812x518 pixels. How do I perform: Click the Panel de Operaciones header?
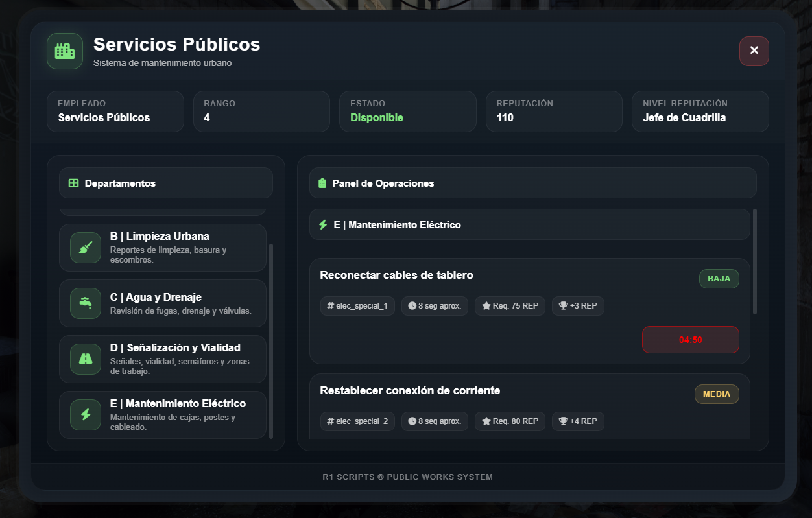click(x=533, y=183)
